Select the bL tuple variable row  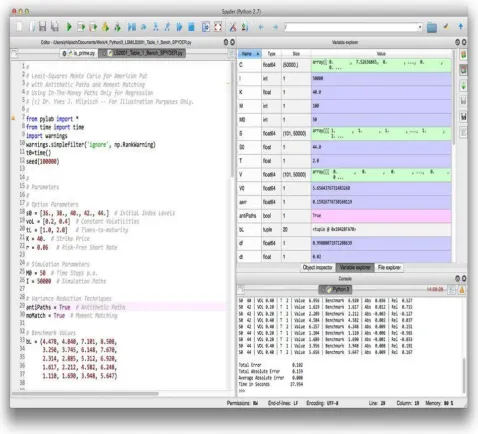click(x=344, y=230)
